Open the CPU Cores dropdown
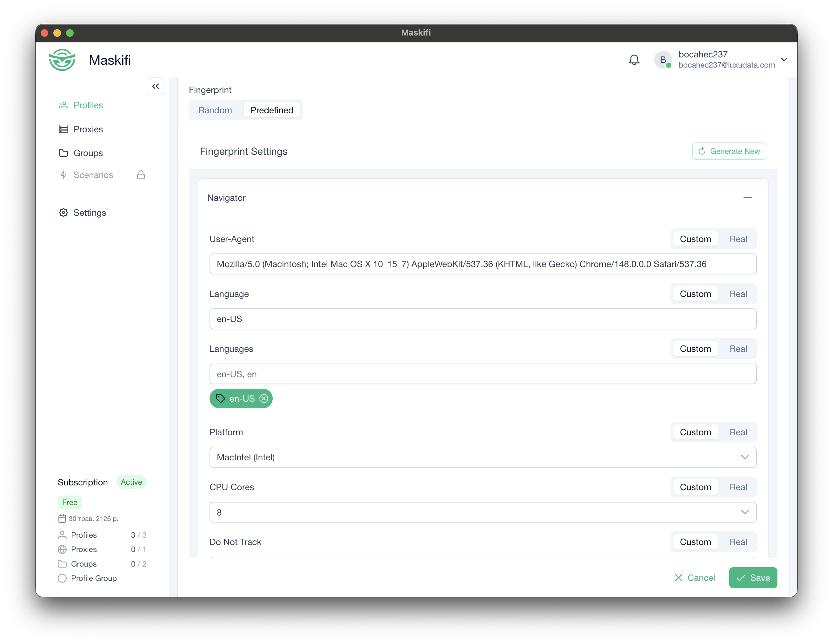This screenshot has width=833, height=644. [x=483, y=512]
